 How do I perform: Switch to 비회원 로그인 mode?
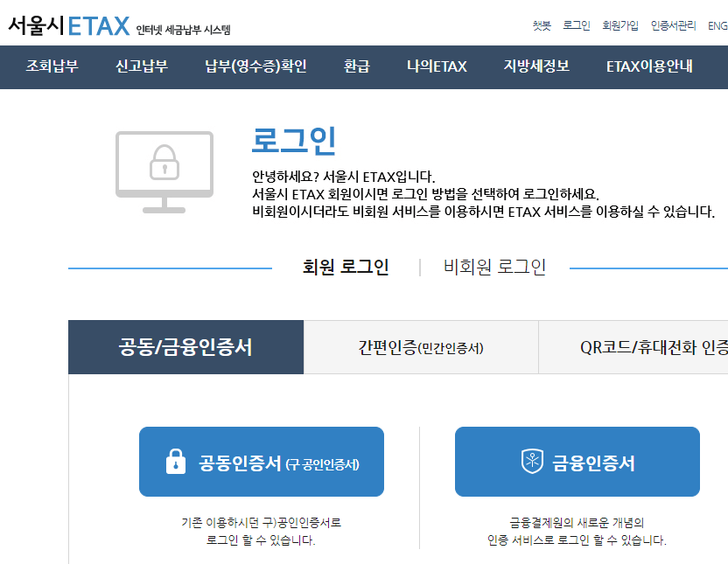[492, 268]
